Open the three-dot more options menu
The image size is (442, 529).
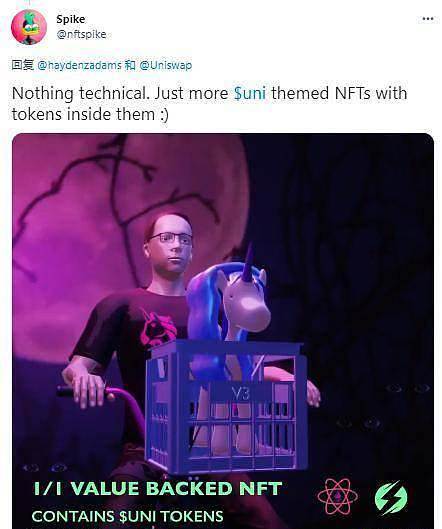[428, 19]
